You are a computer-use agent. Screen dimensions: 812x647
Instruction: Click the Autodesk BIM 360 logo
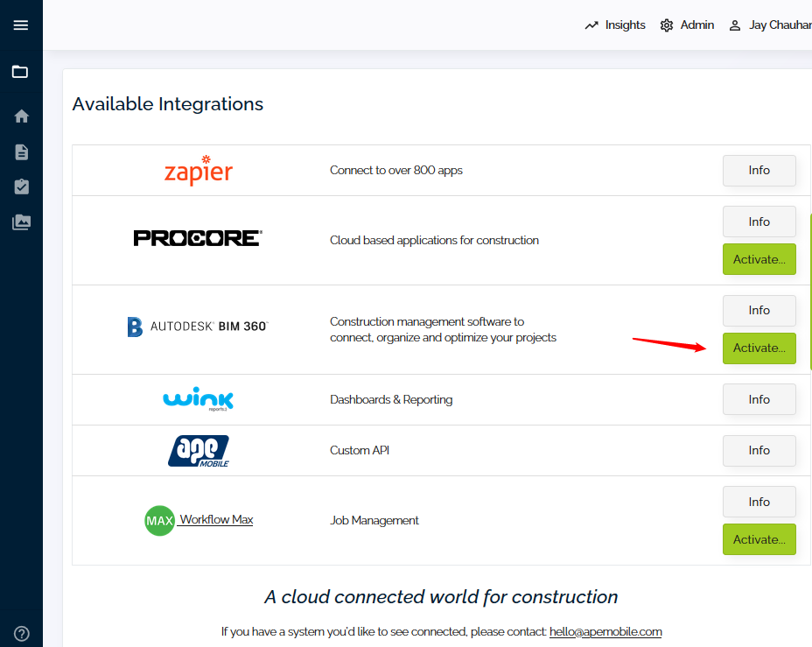point(198,327)
